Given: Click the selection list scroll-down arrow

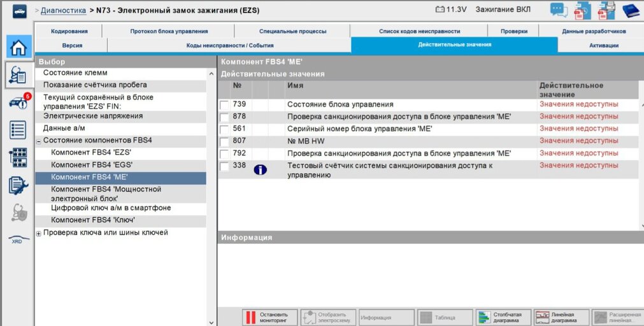Looking at the screenshot, I should click(x=211, y=323).
